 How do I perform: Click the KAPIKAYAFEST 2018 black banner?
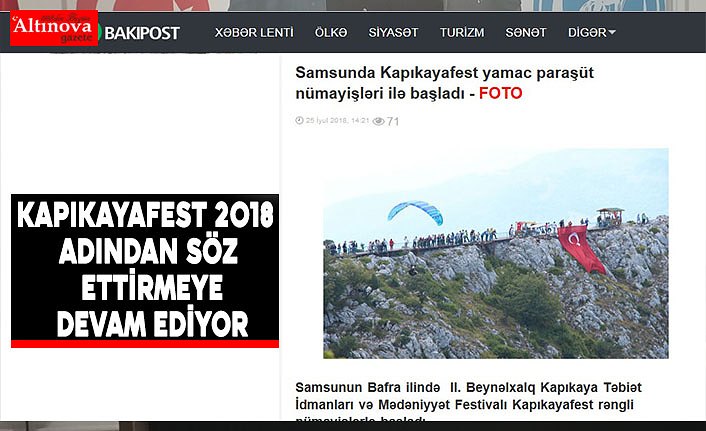(145, 271)
